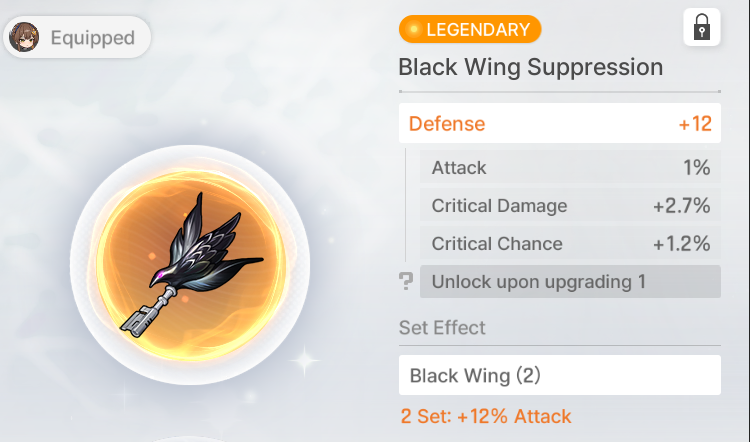The width and height of the screenshot is (750, 442).
Task: Select the Attack 1% substat row
Action: (570, 167)
